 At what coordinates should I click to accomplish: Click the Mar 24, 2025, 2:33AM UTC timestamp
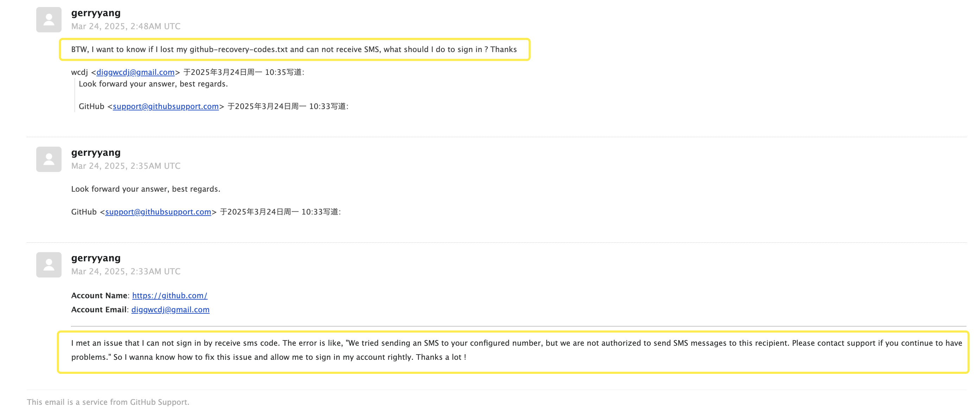pyautogui.click(x=126, y=271)
